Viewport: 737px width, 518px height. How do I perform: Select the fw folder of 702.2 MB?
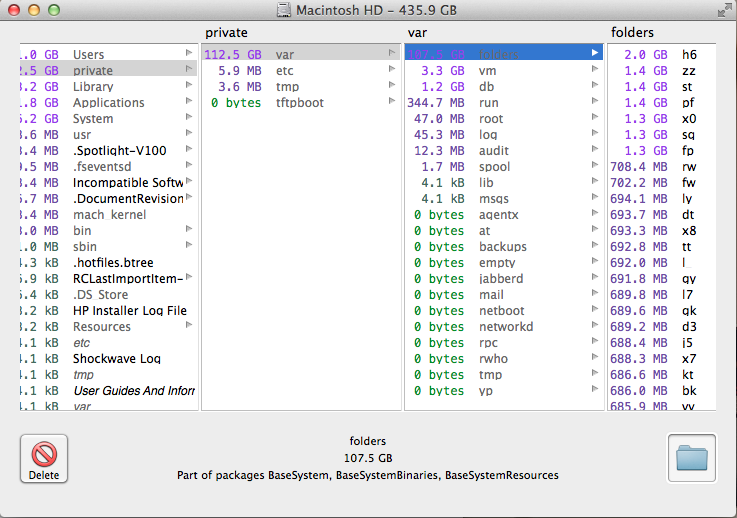tap(662, 182)
